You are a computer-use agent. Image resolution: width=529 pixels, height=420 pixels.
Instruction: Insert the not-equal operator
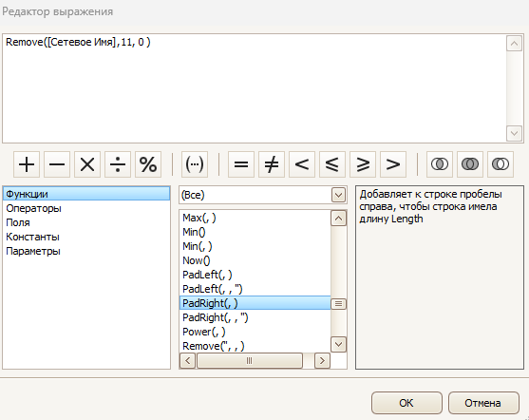point(272,164)
